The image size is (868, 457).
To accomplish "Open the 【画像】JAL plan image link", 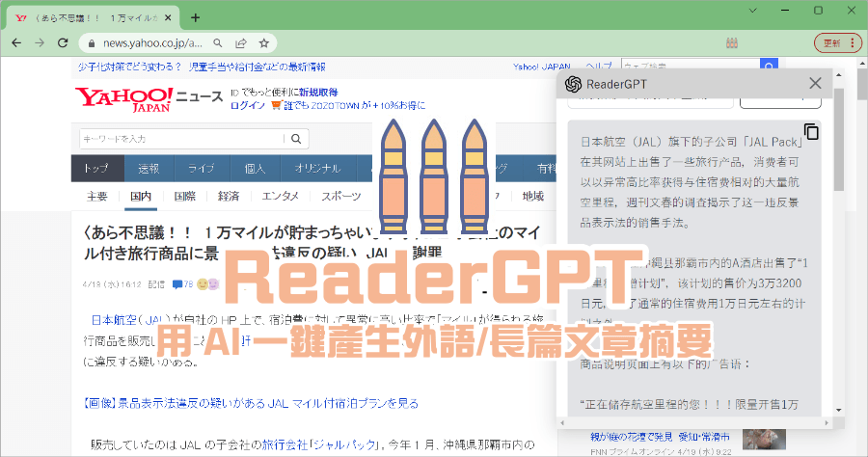I will click(x=250, y=403).
